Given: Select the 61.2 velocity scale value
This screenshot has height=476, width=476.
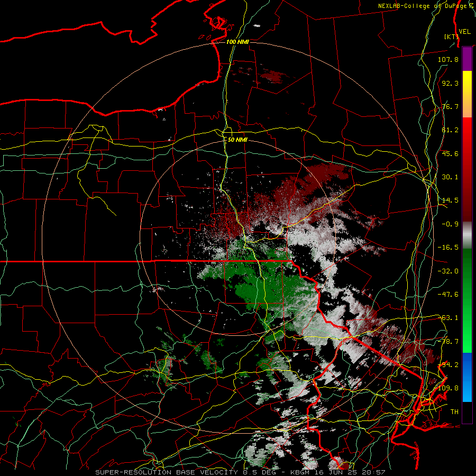Looking at the screenshot, I should tap(450, 130).
